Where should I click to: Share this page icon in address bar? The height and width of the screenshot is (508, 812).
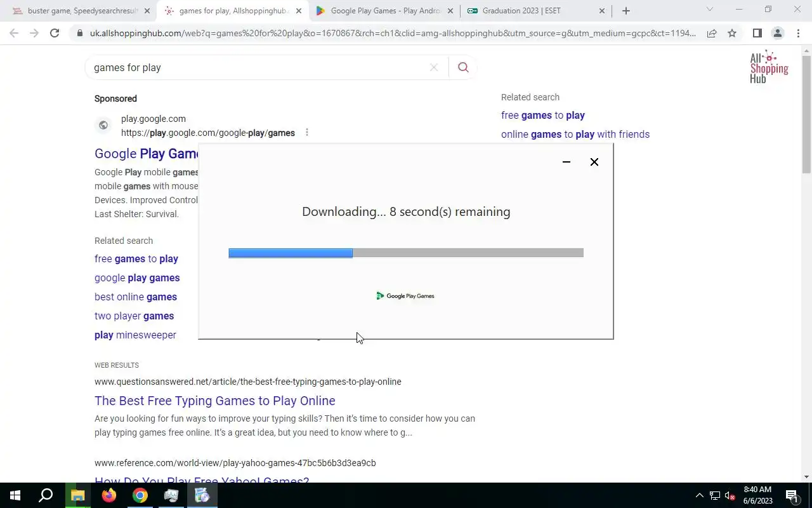tap(712, 33)
